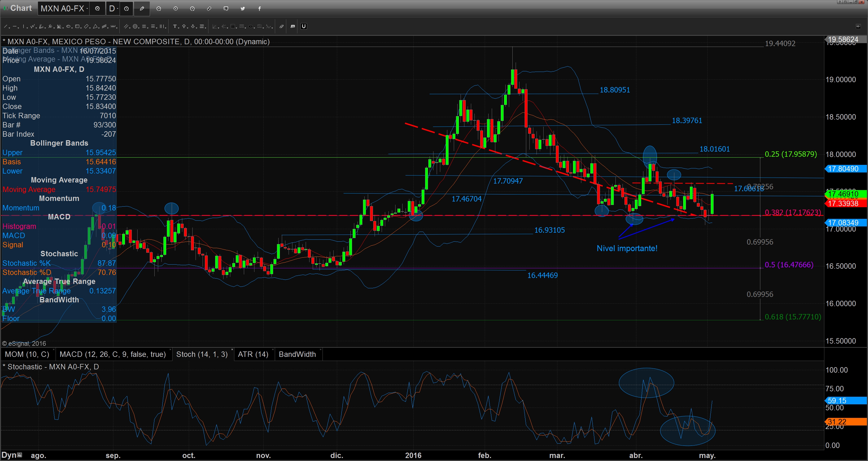Select the vertical line tool
The image size is (868, 461).
24,26
